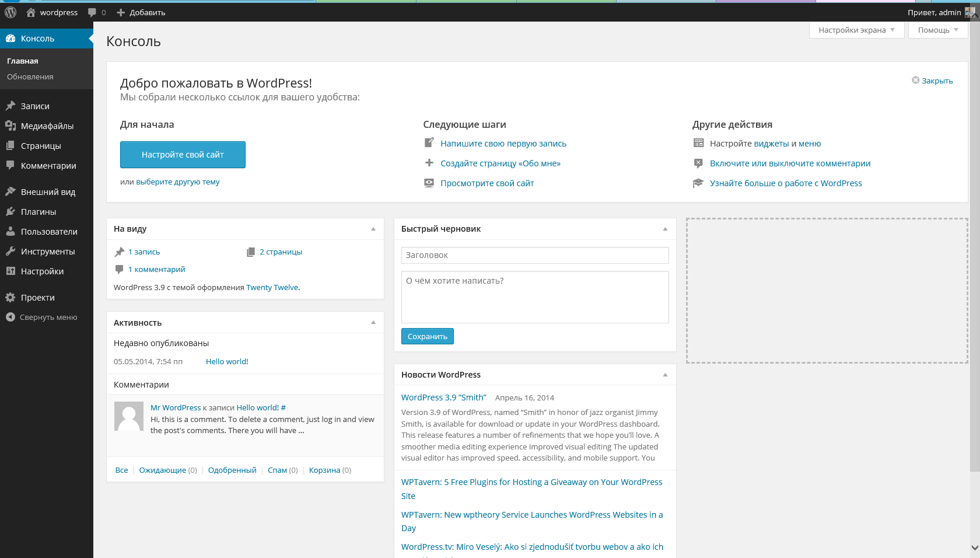Collapse the На виду widget arrow
The width and height of the screenshot is (980, 558).
point(373,229)
